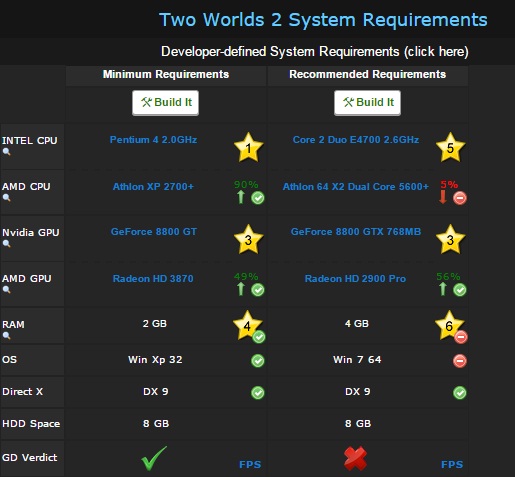
Task: Click the star rated 5 beside Core 2 Duo
Action: (450, 147)
